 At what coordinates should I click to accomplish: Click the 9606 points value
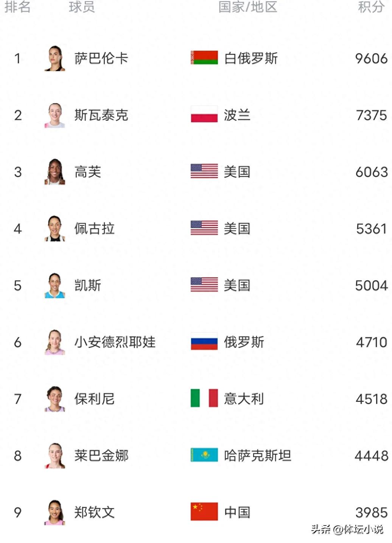[371, 58]
